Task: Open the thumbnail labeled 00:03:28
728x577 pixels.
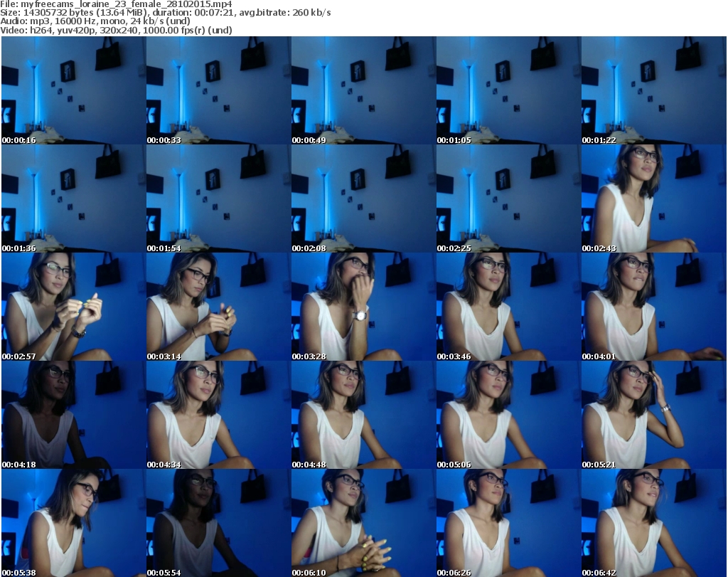Action: click(364, 307)
